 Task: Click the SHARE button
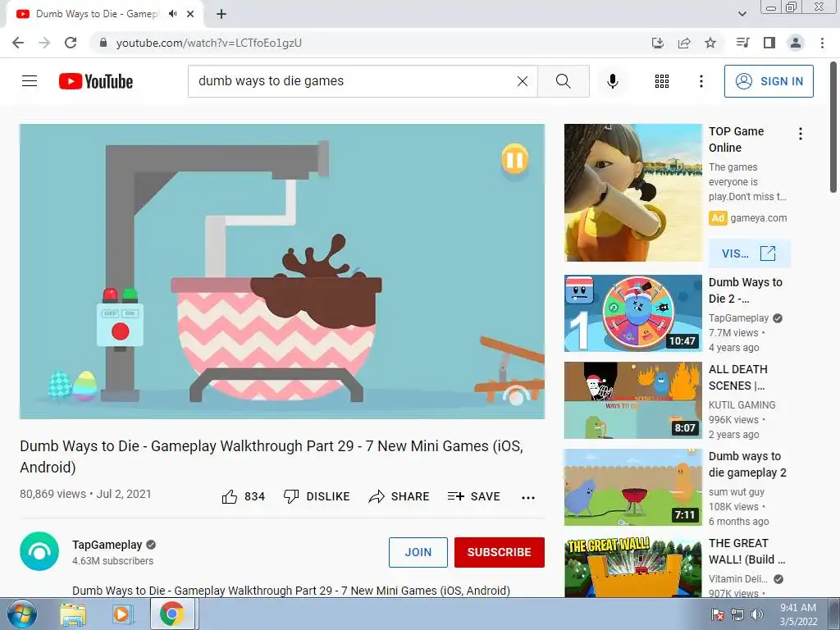[399, 496]
